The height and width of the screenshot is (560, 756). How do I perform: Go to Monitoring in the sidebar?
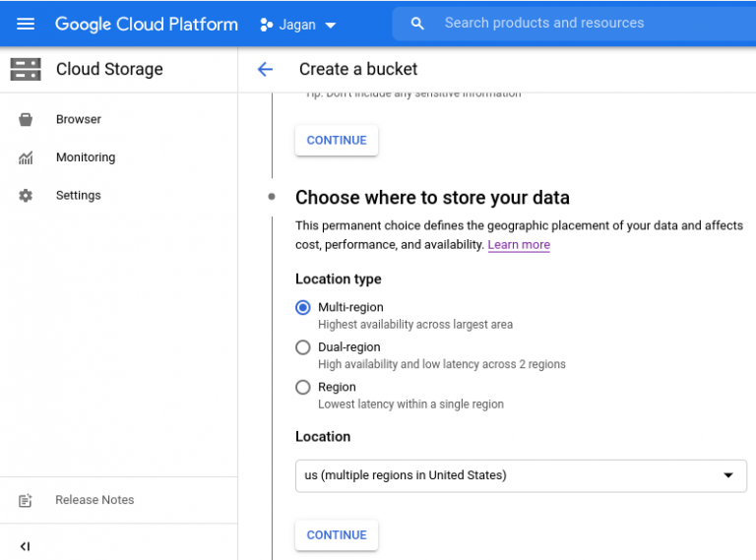tap(86, 157)
